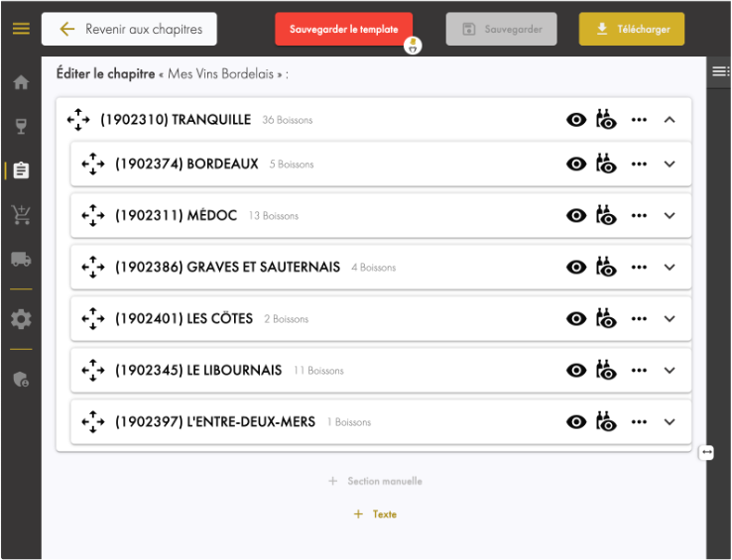Toggle bottles visibility for LE LIBOURNAIS
This screenshot has width=732, height=560.
click(606, 370)
